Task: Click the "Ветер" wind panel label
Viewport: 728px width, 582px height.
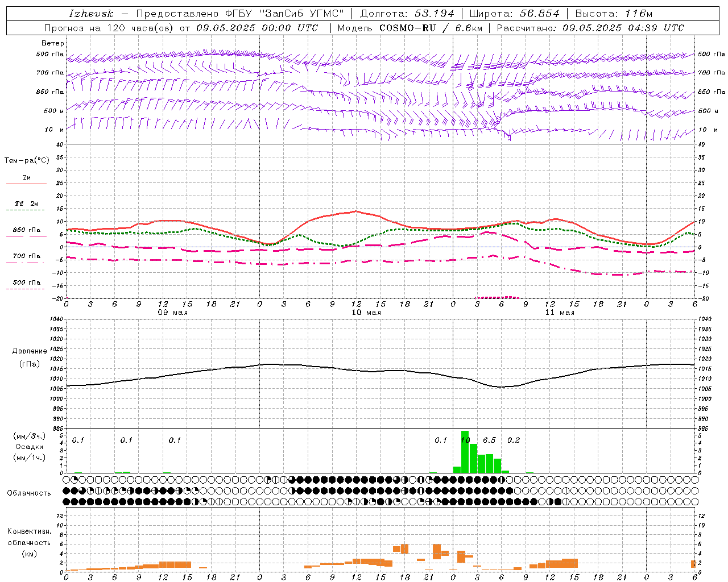Action: pyautogui.click(x=53, y=43)
